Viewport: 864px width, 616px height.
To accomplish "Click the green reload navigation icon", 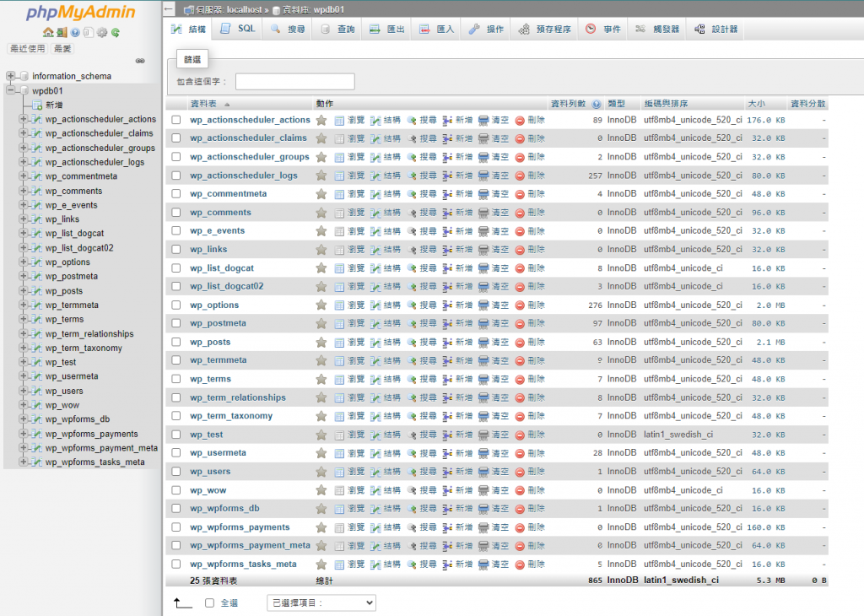I will click(116, 33).
